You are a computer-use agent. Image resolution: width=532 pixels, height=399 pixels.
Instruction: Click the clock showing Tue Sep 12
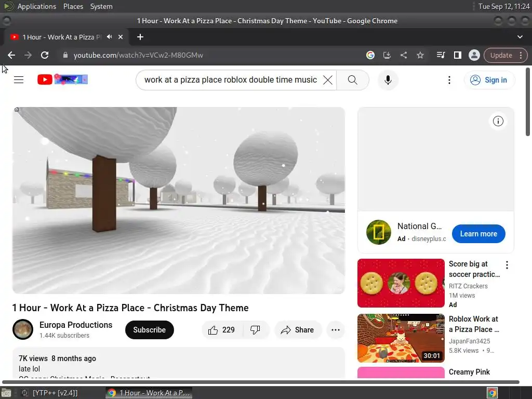coord(503,6)
